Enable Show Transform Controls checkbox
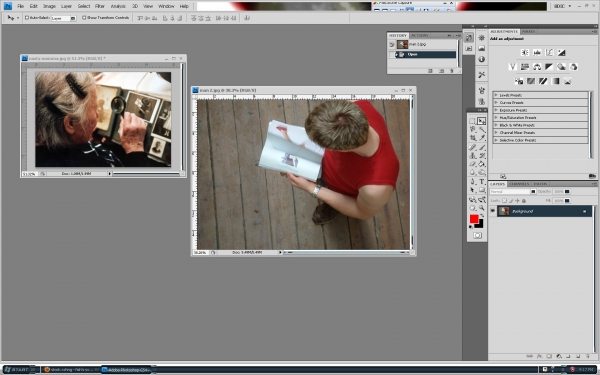 [84, 18]
